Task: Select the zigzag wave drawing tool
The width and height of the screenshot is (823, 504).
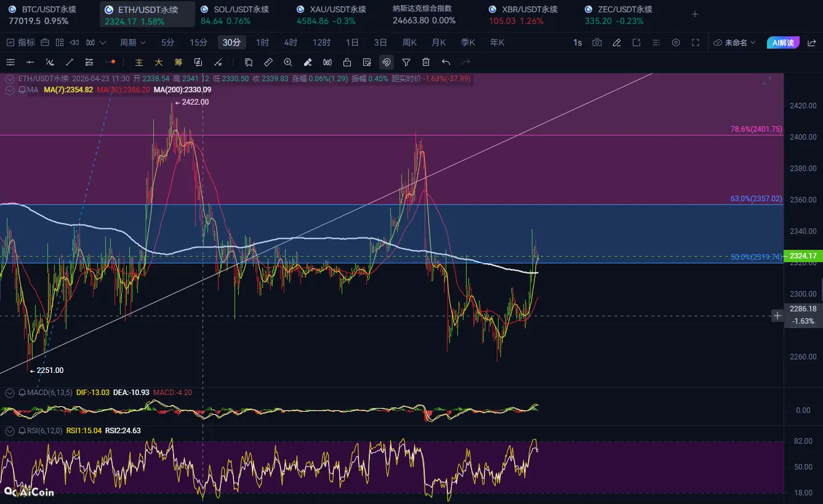Action: click(50, 62)
